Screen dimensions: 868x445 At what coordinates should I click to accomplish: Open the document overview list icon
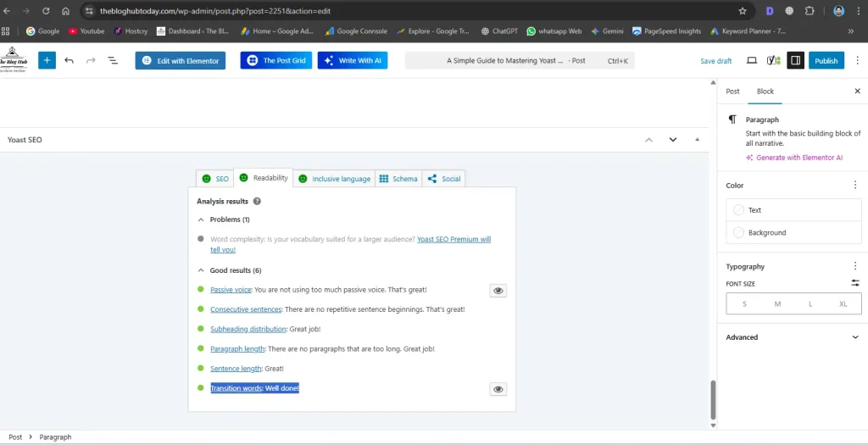coord(113,60)
